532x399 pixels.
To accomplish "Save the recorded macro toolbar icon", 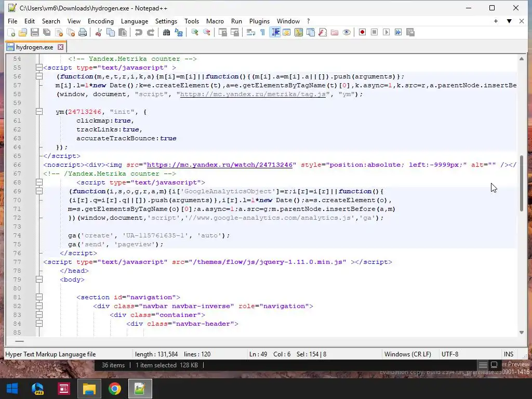I will [410, 32].
